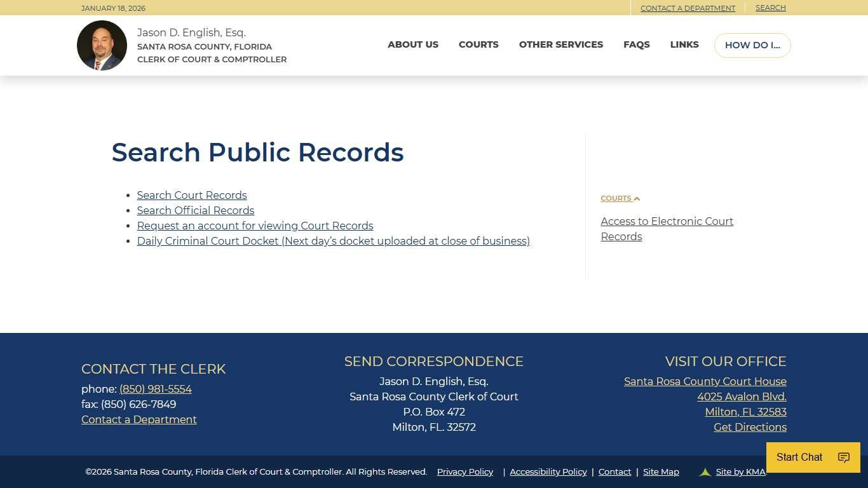This screenshot has height=488, width=868.
Task: Open the COURTS navigation menu
Action: [x=478, y=44]
